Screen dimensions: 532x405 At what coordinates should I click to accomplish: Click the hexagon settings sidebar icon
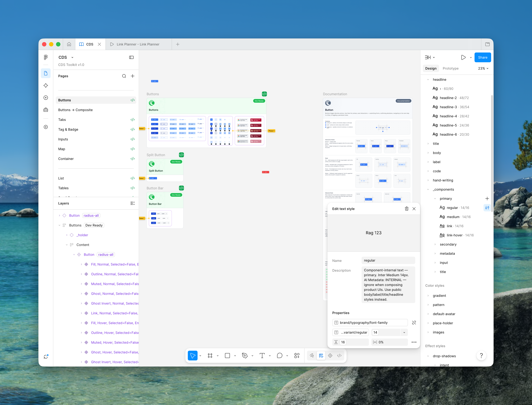(46, 127)
